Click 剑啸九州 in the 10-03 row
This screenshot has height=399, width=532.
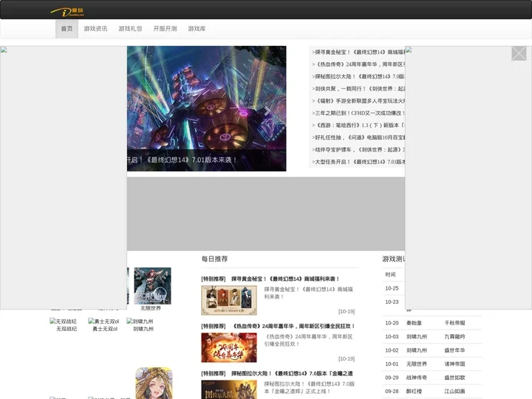click(417, 337)
